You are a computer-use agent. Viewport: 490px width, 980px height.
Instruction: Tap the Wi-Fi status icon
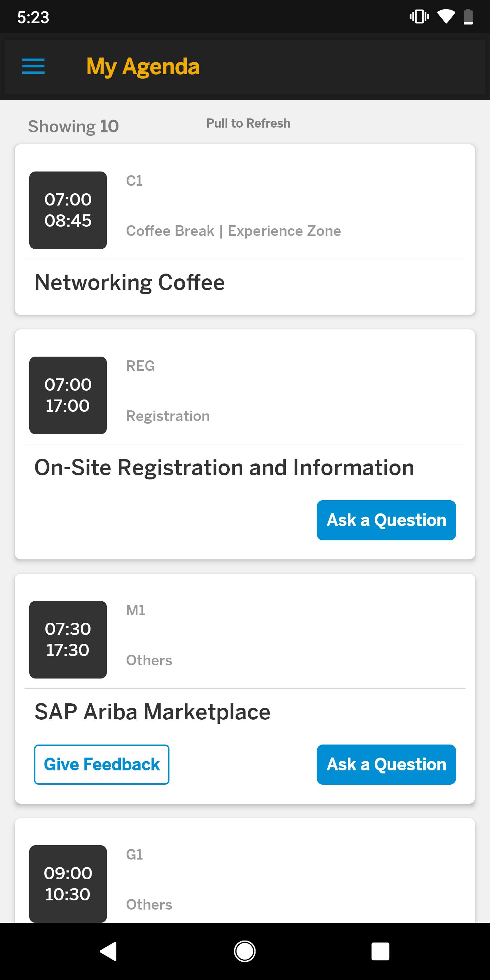pyautogui.click(x=446, y=17)
